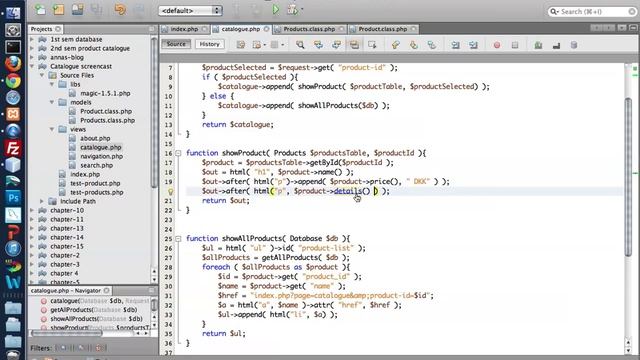Image resolution: width=640 pixels, height=360 pixels.
Task: Open test-products.php in project tree
Action: pyautogui.click(x=97, y=192)
